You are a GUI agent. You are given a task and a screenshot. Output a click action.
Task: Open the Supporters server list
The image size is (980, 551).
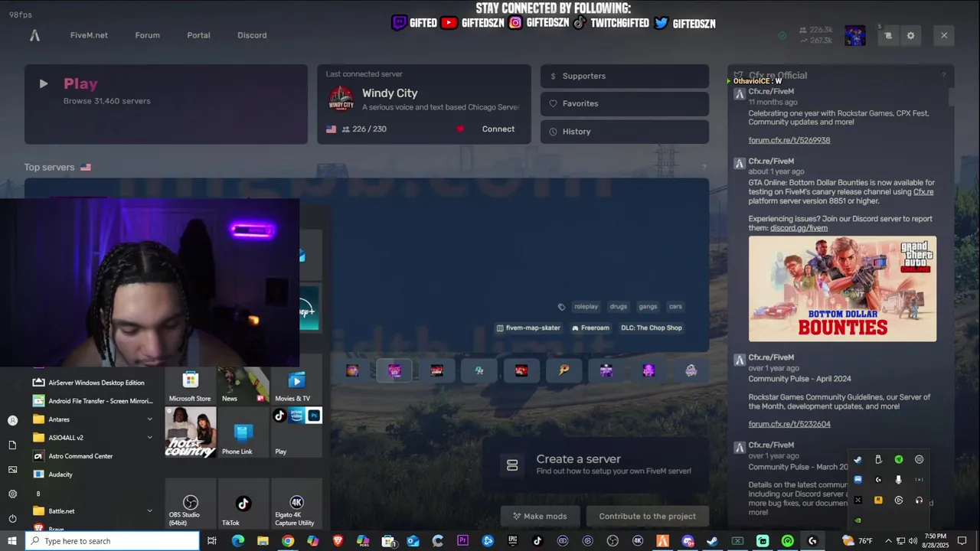pos(625,76)
